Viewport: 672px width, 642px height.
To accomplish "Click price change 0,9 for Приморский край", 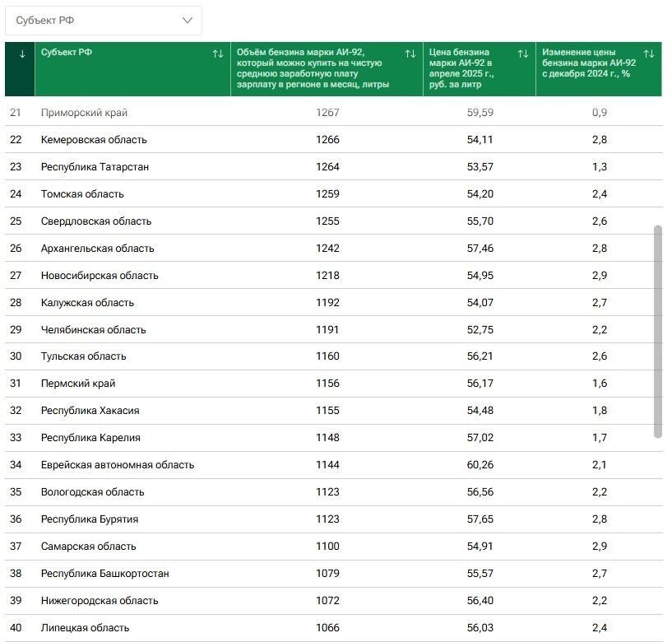I will (600, 113).
